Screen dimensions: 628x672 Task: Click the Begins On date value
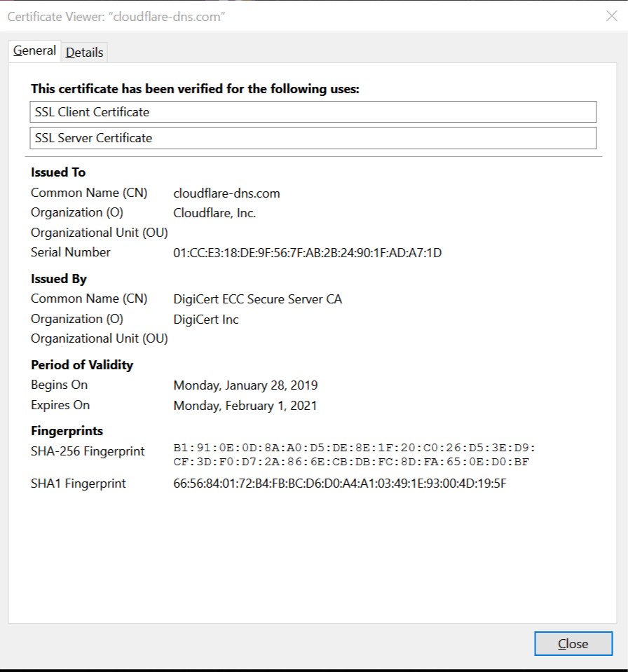[x=245, y=385]
